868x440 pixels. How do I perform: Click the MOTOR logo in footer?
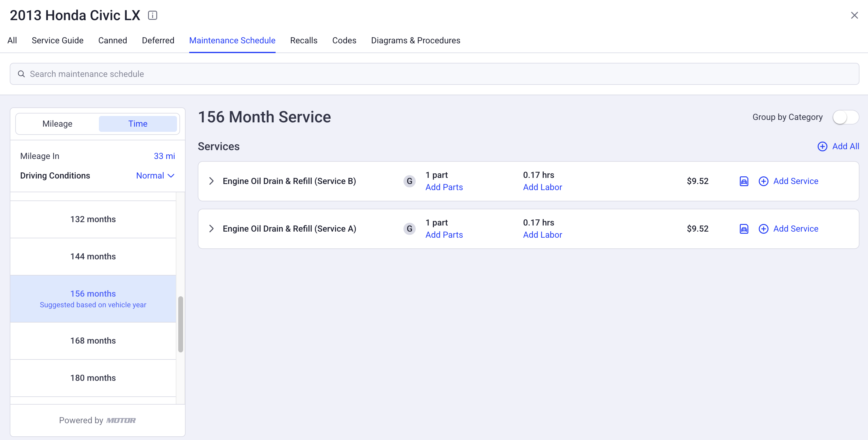(x=121, y=420)
